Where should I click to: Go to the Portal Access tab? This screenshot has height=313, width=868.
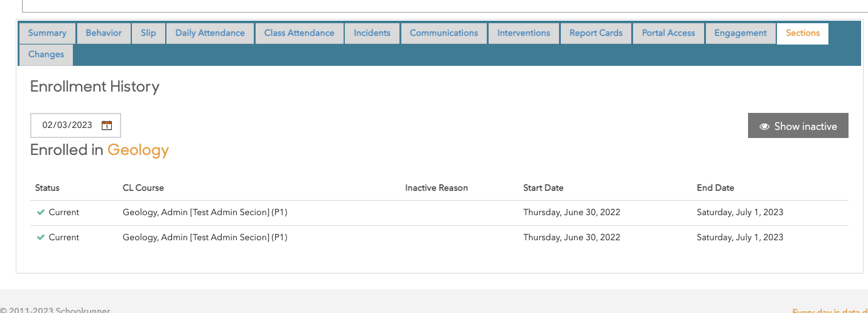coord(668,33)
